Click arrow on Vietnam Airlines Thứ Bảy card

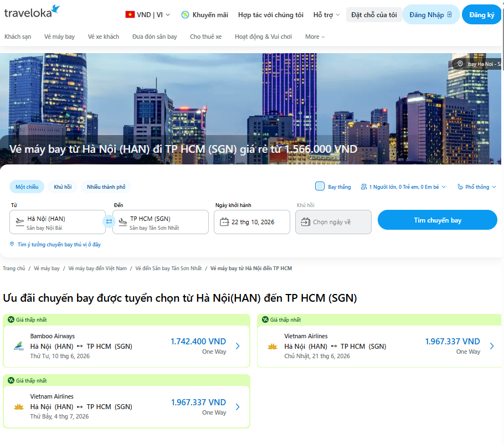tap(238, 407)
